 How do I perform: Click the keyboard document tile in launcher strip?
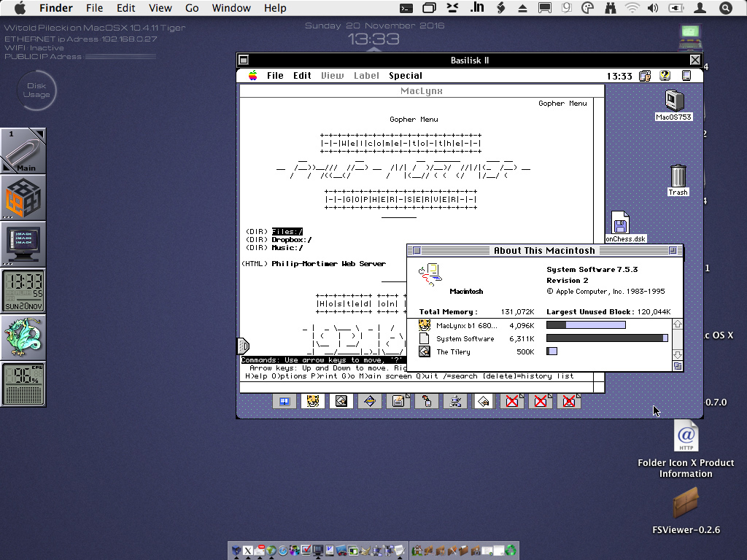point(398,402)
